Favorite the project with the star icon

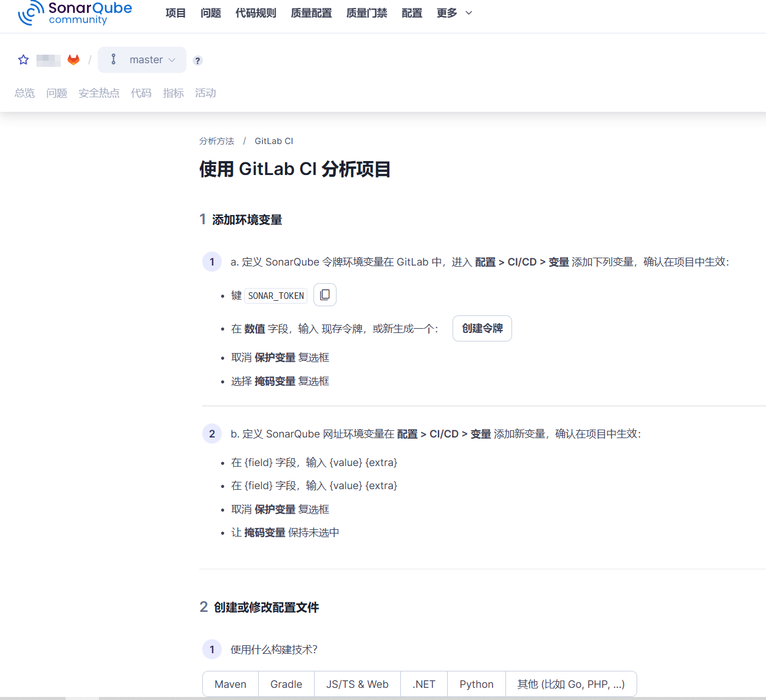coord(24,60)
